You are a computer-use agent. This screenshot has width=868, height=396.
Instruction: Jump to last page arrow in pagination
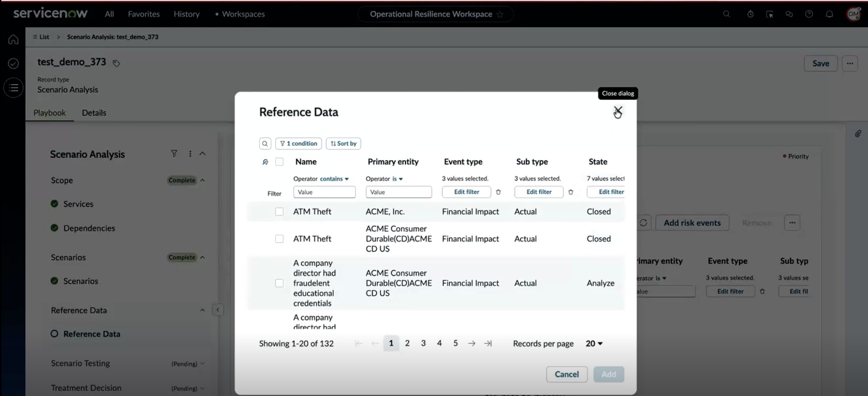coord(488,343)
